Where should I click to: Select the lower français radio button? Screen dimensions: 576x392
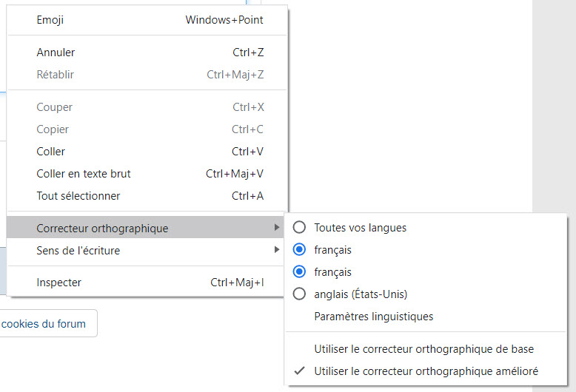pyautogui.click(x=300, y=272)
